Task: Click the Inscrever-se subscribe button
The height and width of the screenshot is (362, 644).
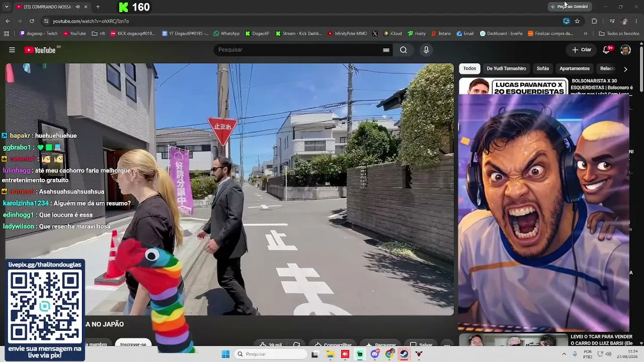Action: pyautogui.click(x=133, y=343)
